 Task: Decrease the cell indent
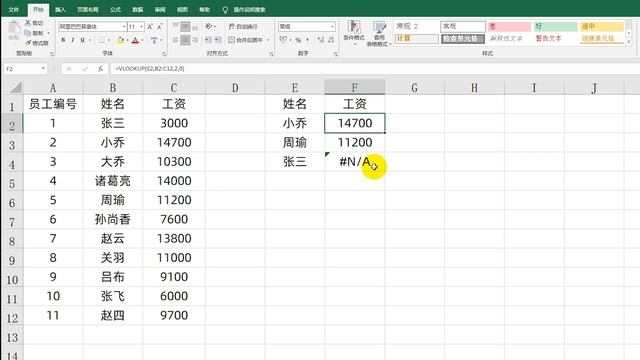pyautogui.click(x=208, y=40)
